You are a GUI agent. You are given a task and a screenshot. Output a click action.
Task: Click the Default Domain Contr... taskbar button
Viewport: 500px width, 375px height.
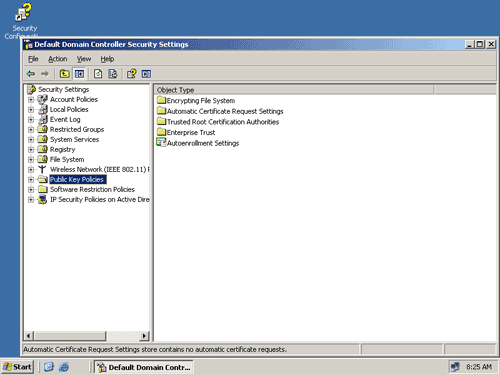(x=144, y=367)
